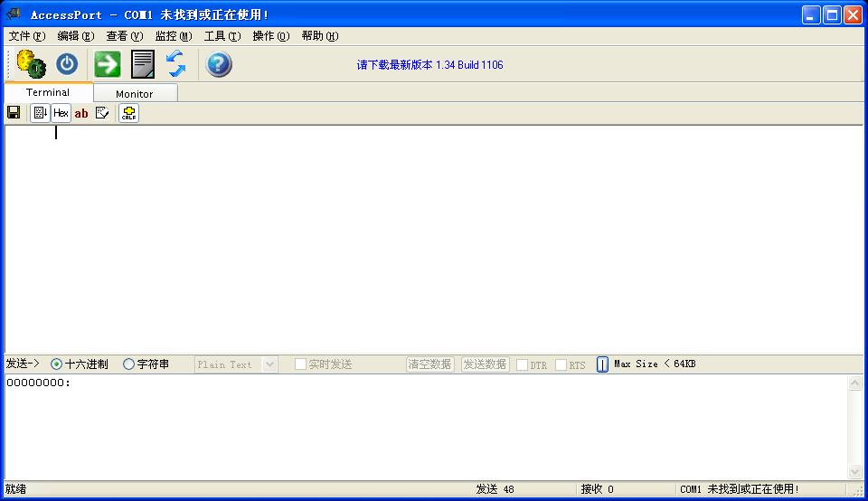868x501 pixels.
Task: Select the 十六进制 radio button
Action: point(57,364)
